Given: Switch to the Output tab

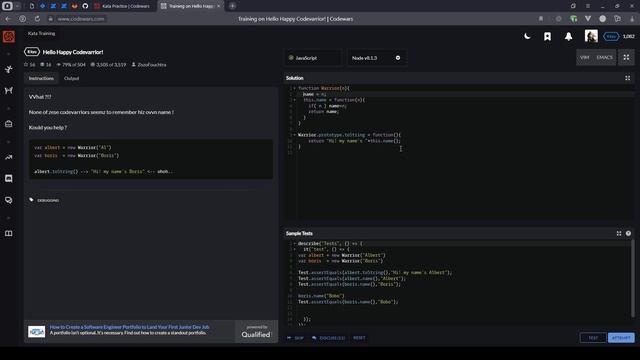Looking at the screenshot, I should click(x=71, y=78).
